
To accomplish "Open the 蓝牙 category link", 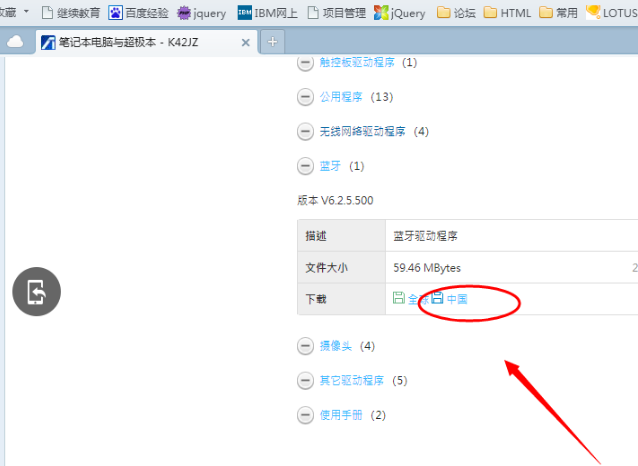I will tap(330, 166).
